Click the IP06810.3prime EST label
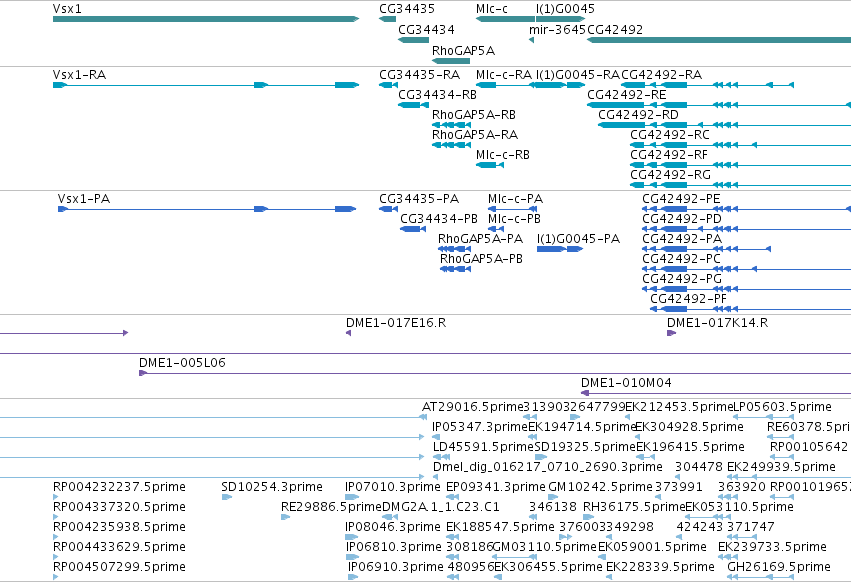 pos(394,547)
